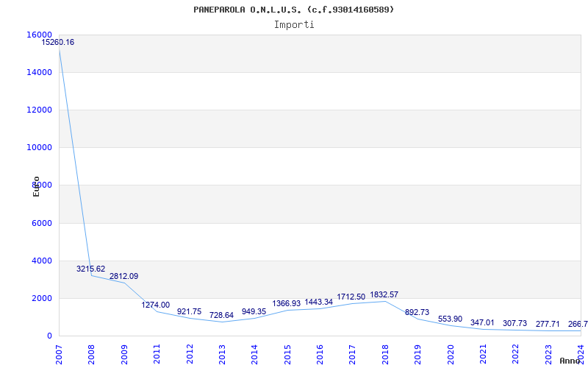Viewport: 588px width, 368px height.
Task: Click the 0 y-axis tick label
Action: [x=49, y=336]
